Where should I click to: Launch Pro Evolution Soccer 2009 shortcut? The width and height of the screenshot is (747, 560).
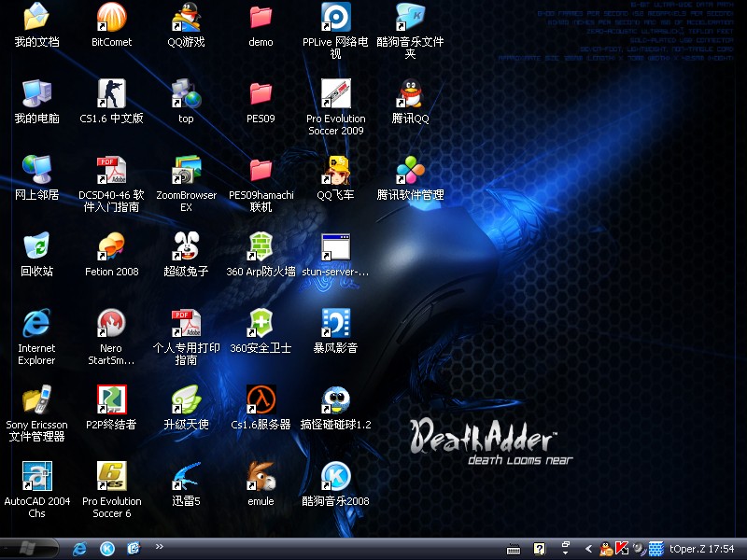(335, 93)
